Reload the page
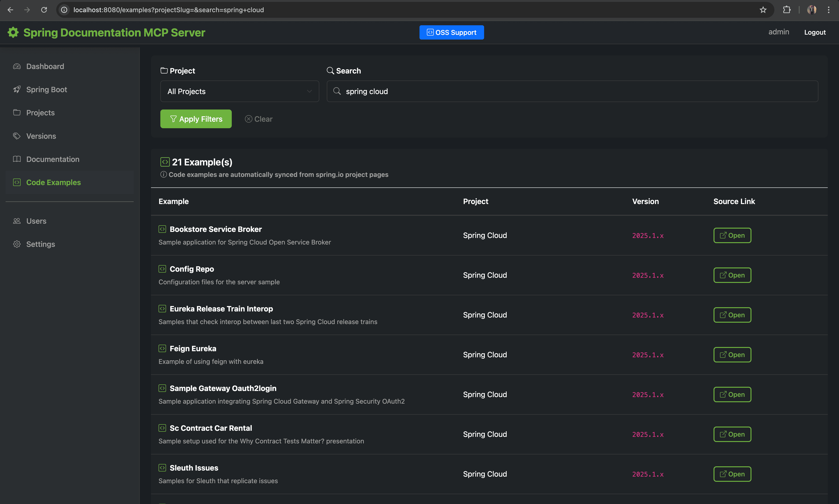Screen dimensions: 839x504 click(x=44, y=10)
